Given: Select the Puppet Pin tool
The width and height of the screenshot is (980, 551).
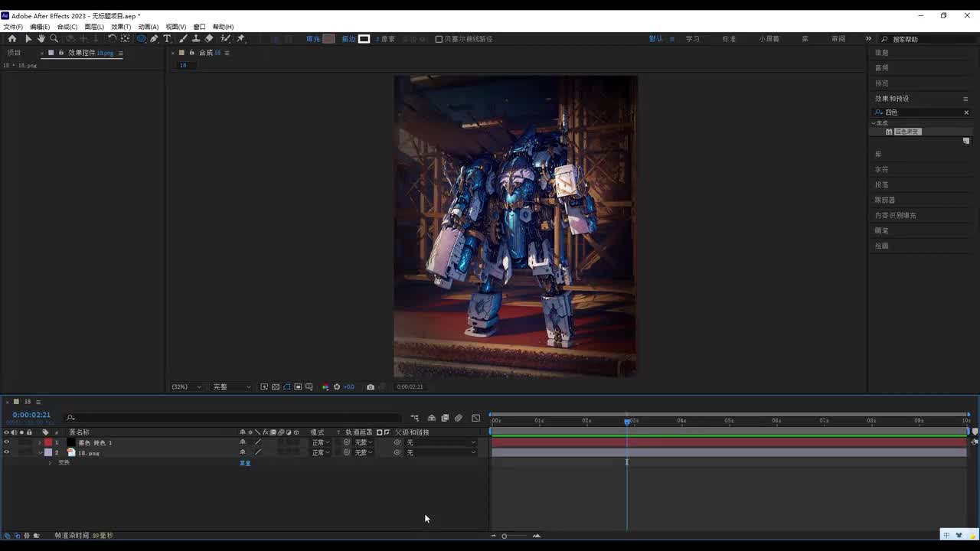Looking at the screenshot, I should tap(240, 39).
